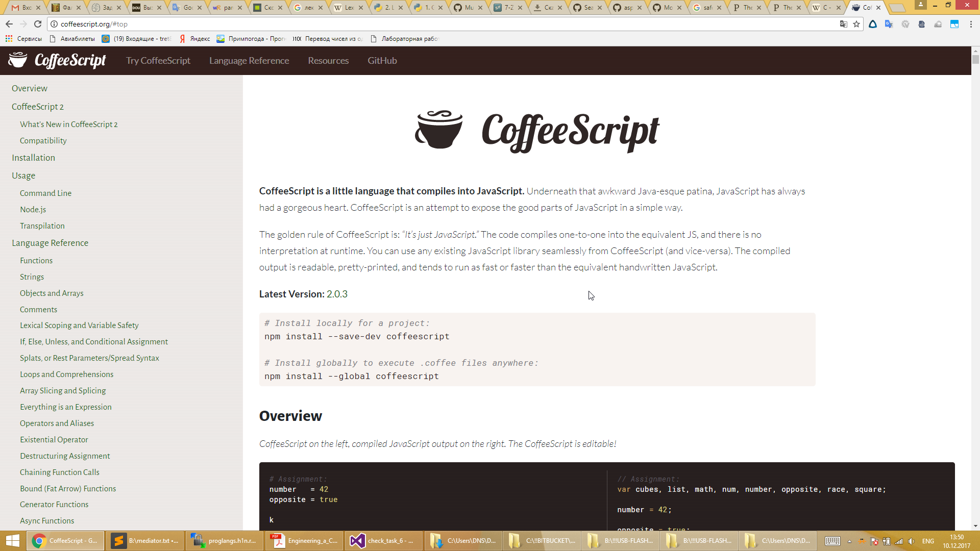Viewport: 980px width, 551px height.
Task: Click the translate page icon in address bar
Action: click(x=843, y=24)
